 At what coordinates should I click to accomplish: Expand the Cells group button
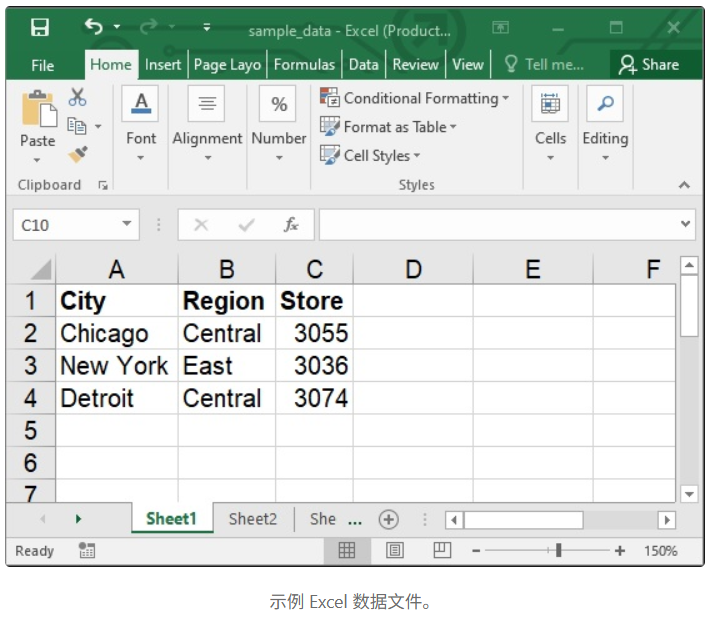click(550, 123)
